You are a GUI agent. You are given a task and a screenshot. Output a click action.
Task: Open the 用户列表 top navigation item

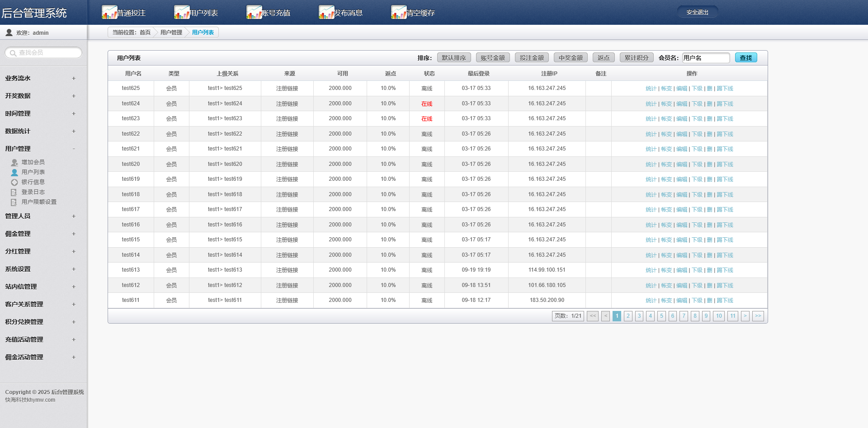pyautogui.click(x=196, y=13)
